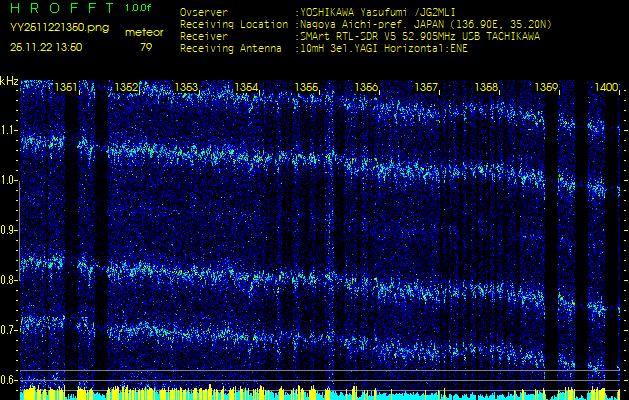Click the kHz unit label
Screen dimensions: 629x400
pyautogui.click(x=10, y=81)
